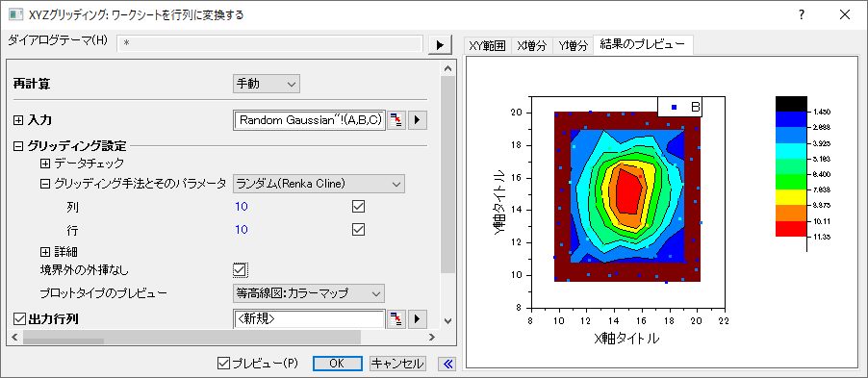Click the range selector icon beside the 入力 field
Screen dimensions: 868x378
click(396, 120)
